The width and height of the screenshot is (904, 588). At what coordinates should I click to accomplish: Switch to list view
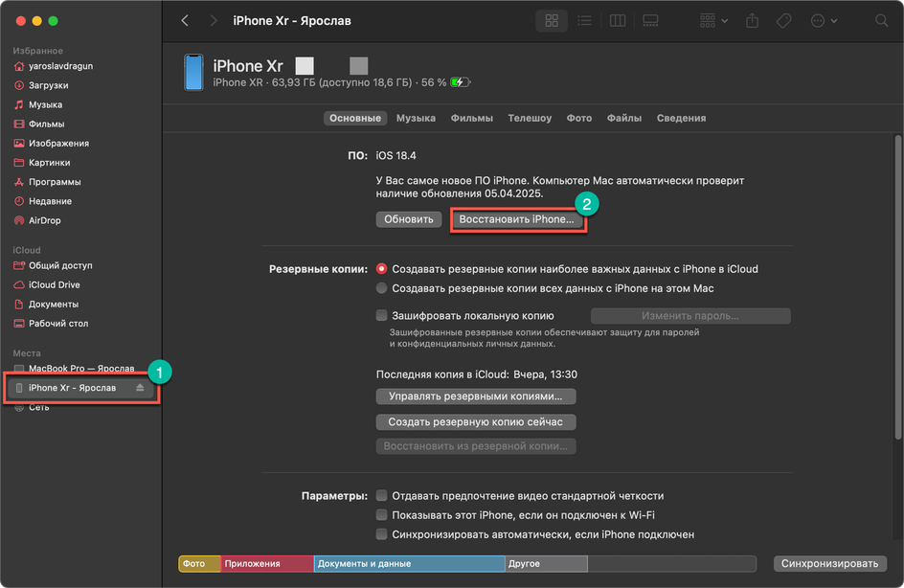(x=584, y=21)
